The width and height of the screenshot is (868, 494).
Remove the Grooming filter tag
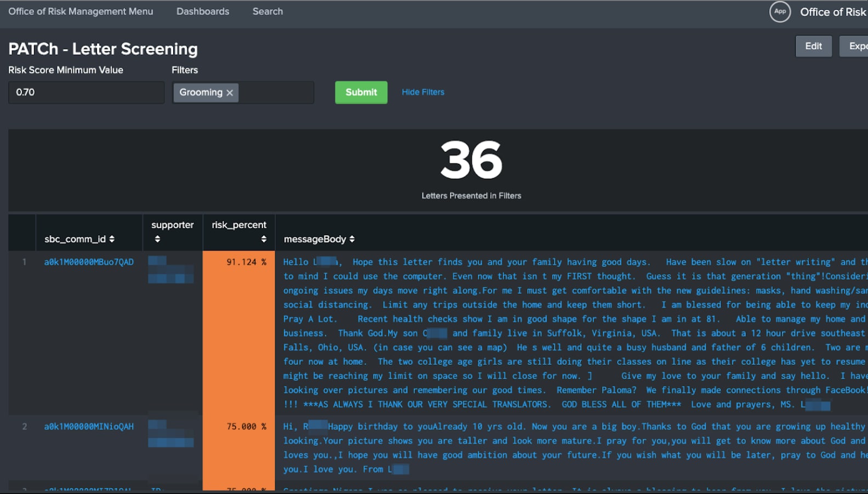[230, 93]
